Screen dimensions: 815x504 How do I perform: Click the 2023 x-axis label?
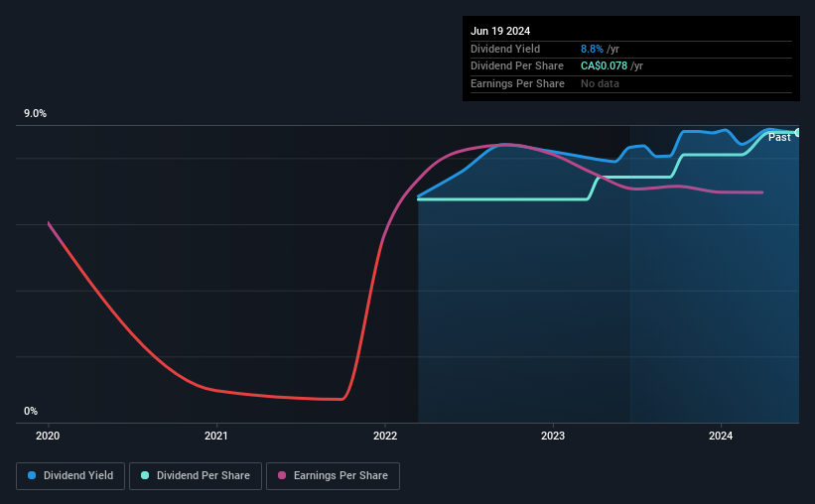pyautogui.click(x=553, y=436)
